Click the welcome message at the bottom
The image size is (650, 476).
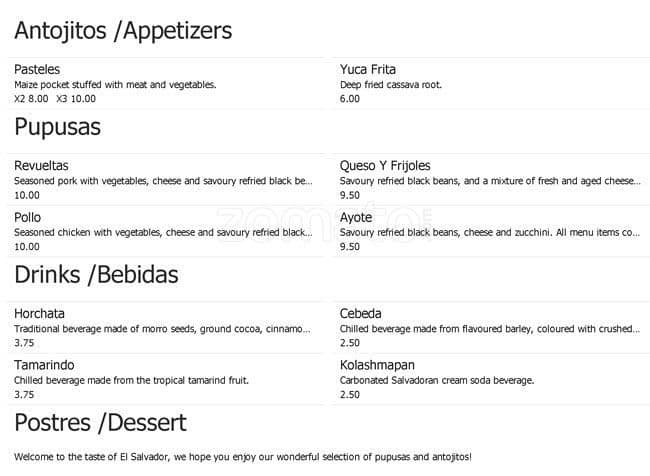coord(242,456)
